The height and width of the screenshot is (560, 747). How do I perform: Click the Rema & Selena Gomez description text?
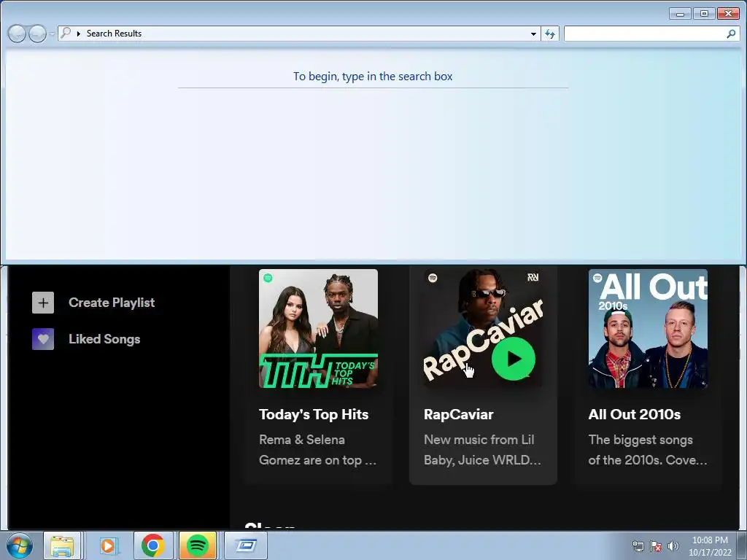coord(318,450)
